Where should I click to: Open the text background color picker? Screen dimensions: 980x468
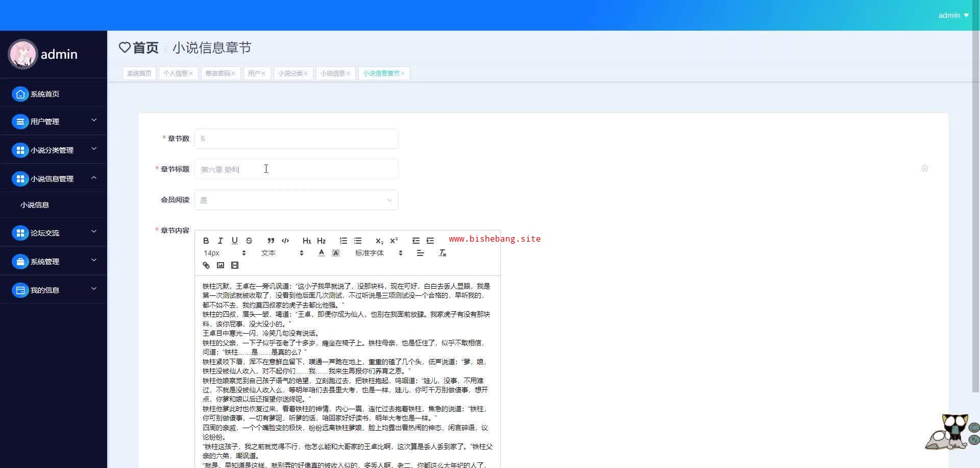point(336,253)
